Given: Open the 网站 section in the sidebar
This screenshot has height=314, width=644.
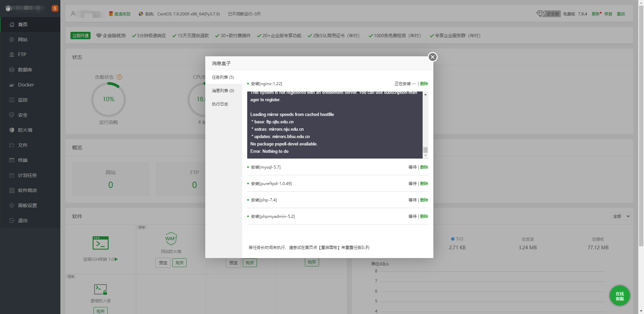Looking at the screenshot, I should [x=22, y=39].
